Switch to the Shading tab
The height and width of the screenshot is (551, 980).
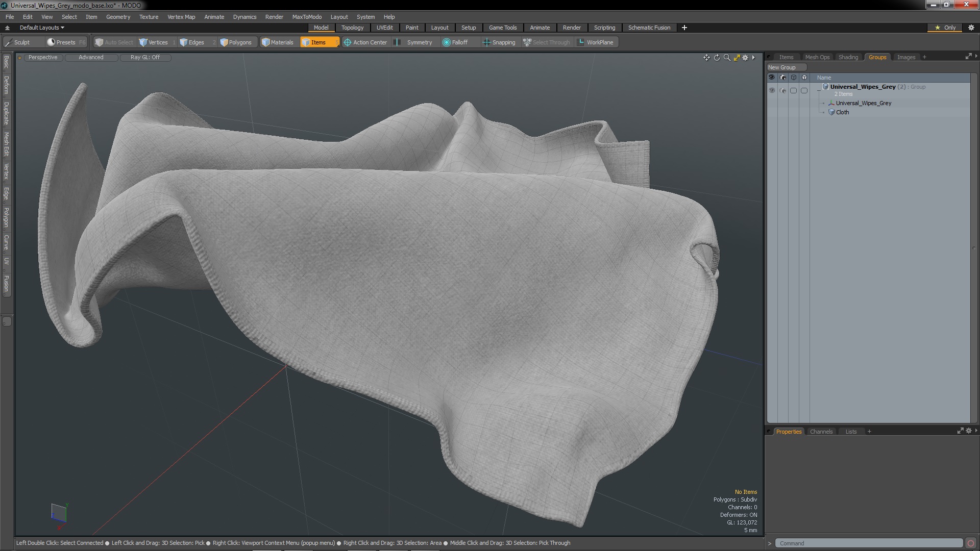(848, 57)
